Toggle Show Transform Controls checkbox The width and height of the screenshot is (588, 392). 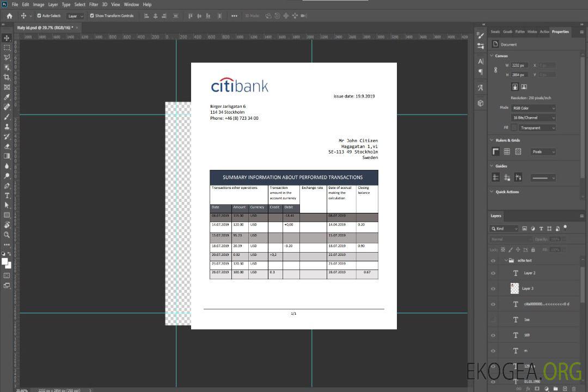pyautogui.click(x=92, y=16)
